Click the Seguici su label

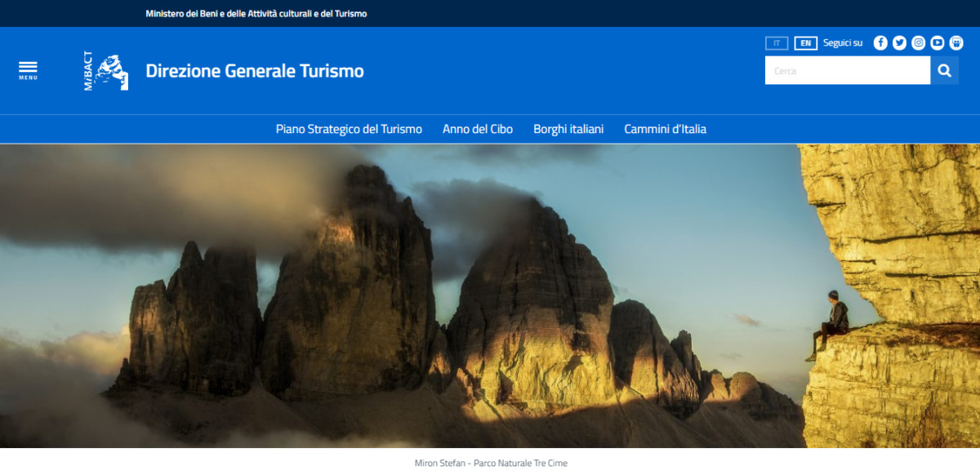click(x=843, y=43)
